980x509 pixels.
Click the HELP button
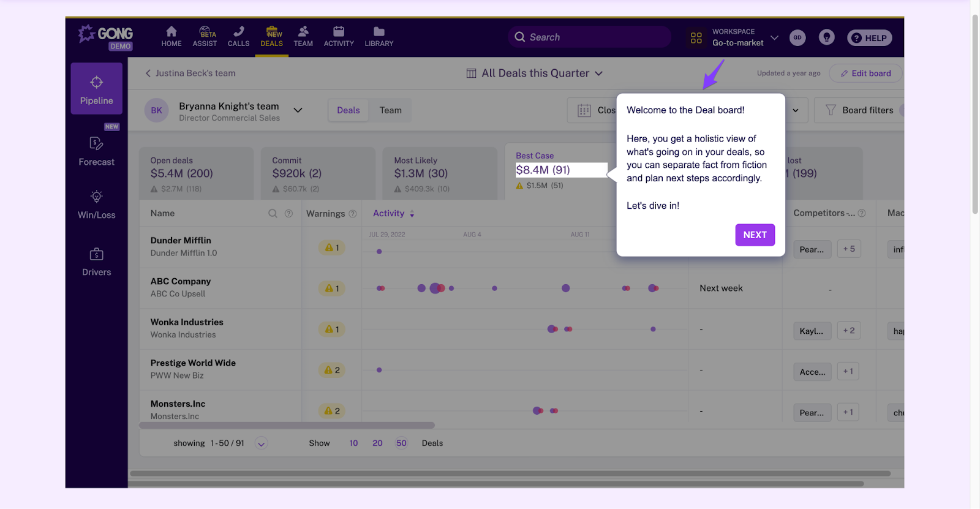pos(869,38)
